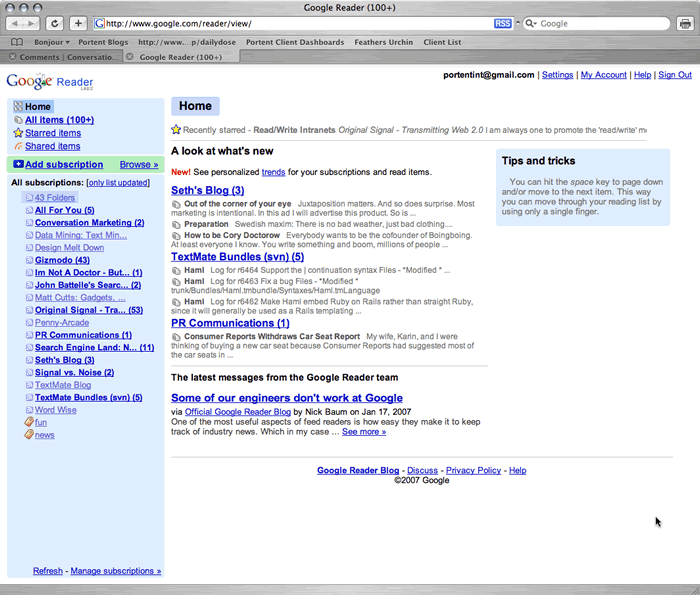Click the plus Add Bookmark button

[x=78, y=23]
